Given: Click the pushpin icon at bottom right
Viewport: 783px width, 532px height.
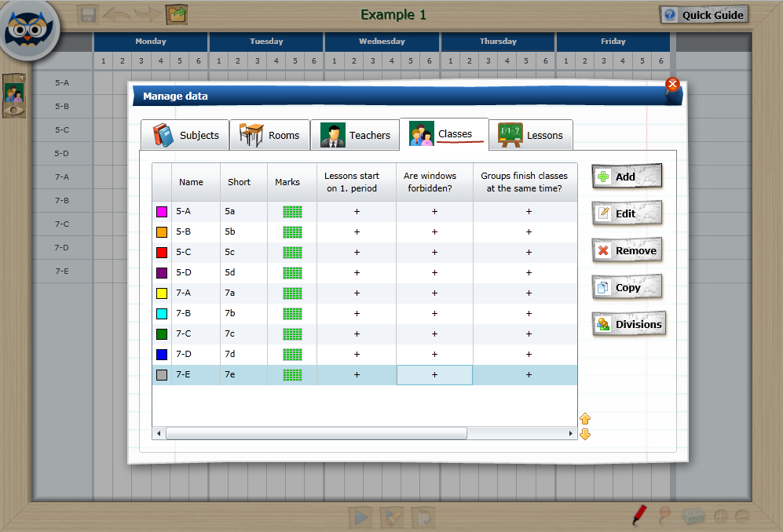Looking at the screenshot, I should 664,515.
